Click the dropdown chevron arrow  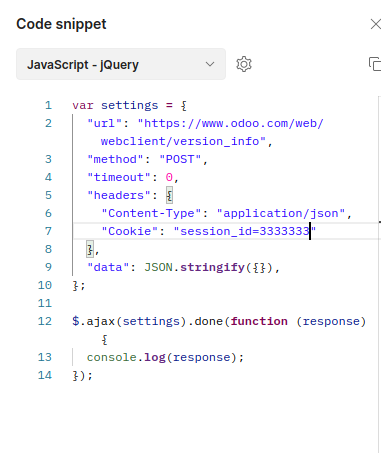pos(210,64)
